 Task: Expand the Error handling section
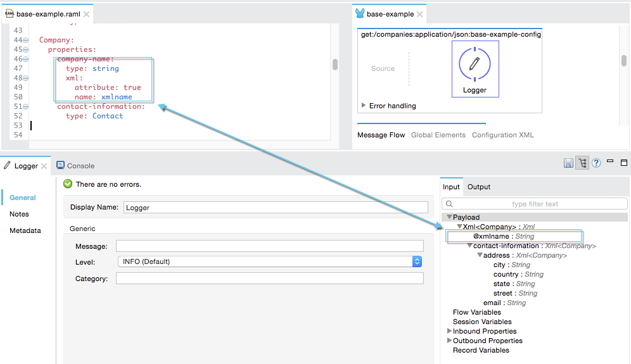(364, 105)
